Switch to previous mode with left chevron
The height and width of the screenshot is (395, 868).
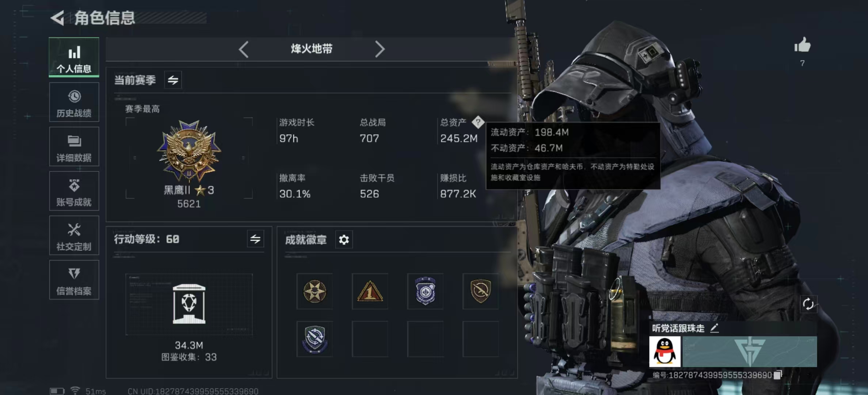click(244, 49)
